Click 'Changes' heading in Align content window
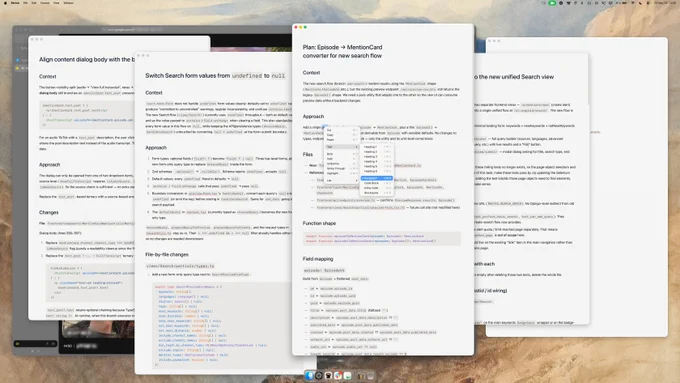Screen dimensions: 680x383 pyautogui.click(x=49, y=212)
